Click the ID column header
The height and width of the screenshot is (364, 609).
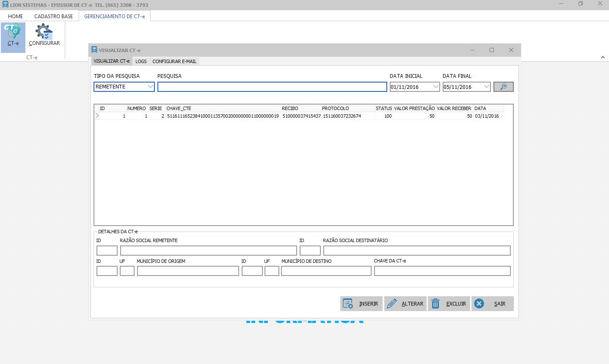(113, 108)
